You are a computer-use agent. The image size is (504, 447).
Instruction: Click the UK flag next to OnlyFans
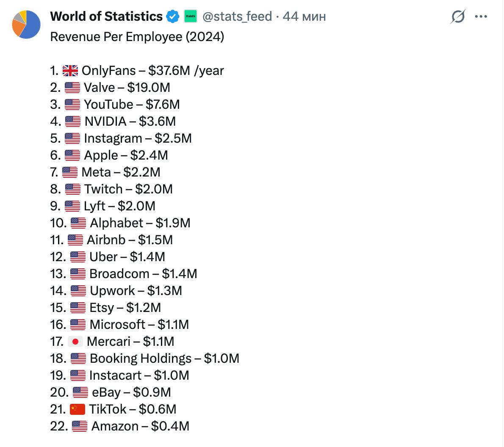(x=70, y=71)
